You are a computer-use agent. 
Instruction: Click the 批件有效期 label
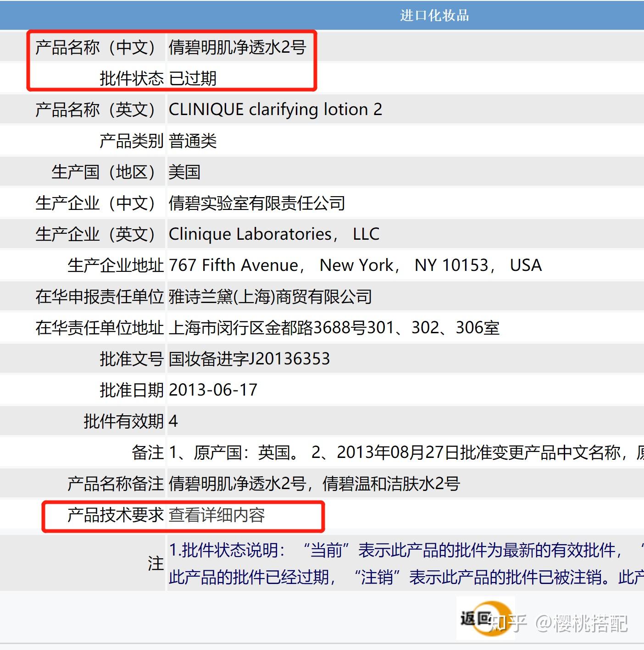point(123,421)
